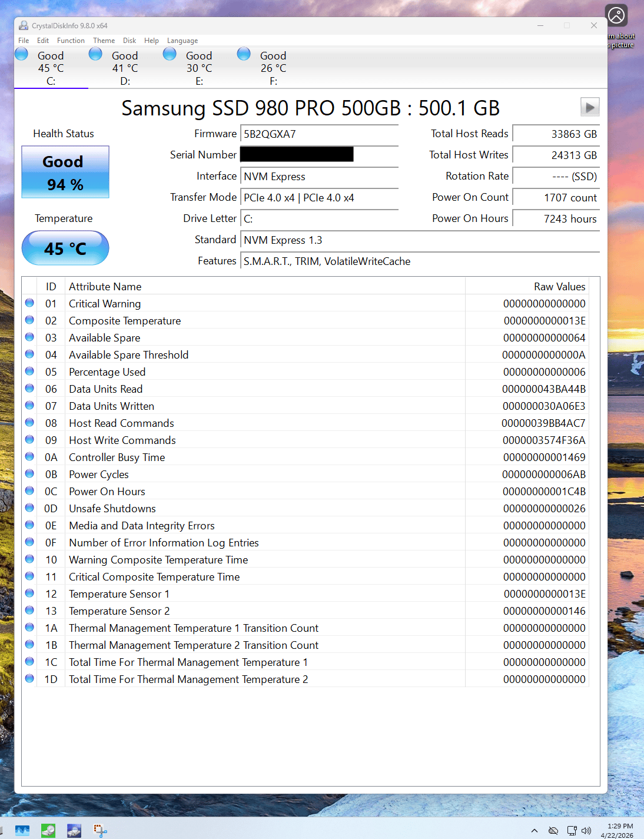This screenshot has height=839, width=644.
Task: Click the Transfer Mode PCIe 4.0 x4 field
Action: (320, 197)
